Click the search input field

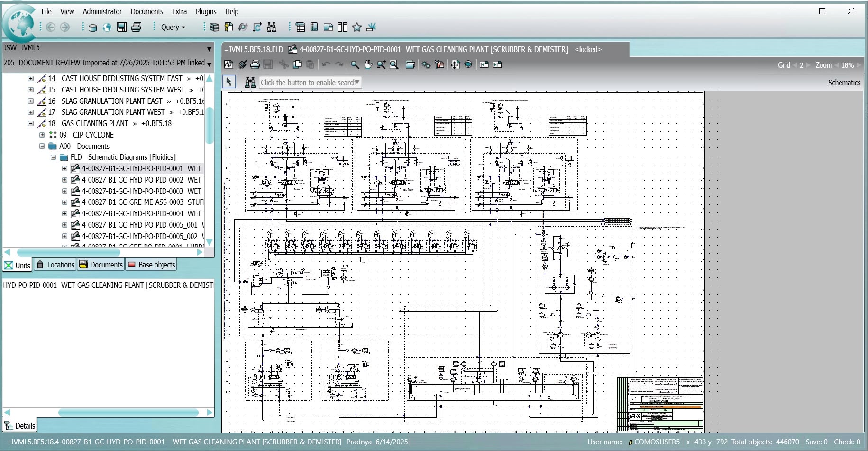[307, 83]
